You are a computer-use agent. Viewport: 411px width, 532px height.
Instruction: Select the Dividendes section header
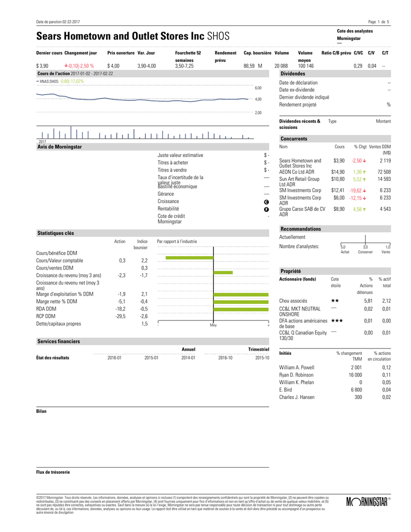click(335, 74)
